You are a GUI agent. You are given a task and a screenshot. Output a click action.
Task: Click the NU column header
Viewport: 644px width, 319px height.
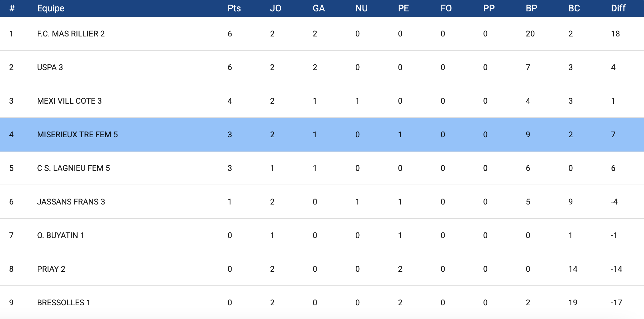pos(361,8)
